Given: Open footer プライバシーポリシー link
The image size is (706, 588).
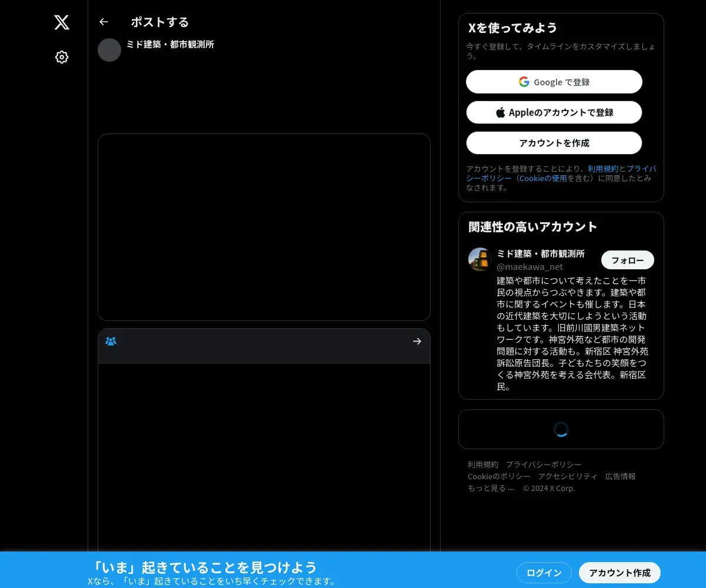Looking at the screenshot, I should click(544, 465).
